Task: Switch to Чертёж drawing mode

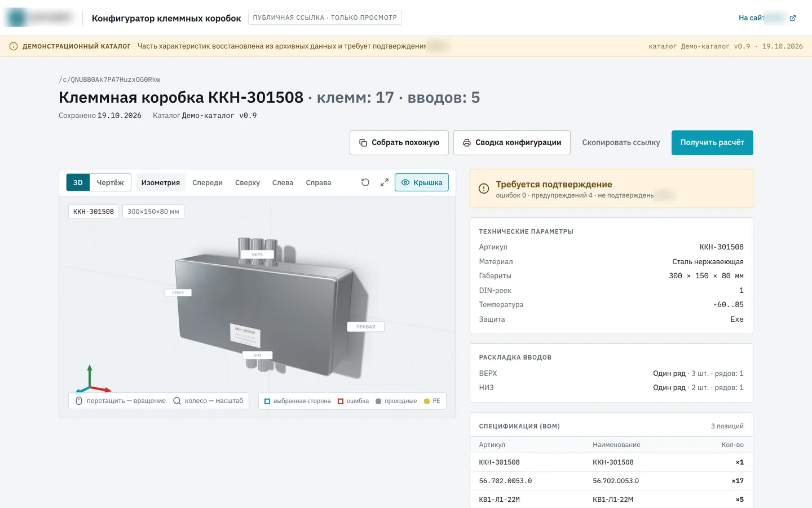Action: pos(110,182)
